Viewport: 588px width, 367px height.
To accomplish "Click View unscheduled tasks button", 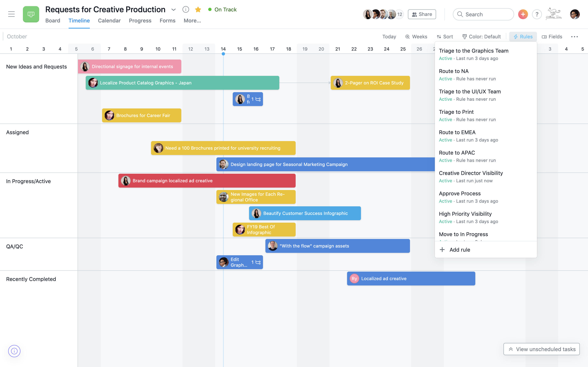I will pyautogui.click(x=542, y=349).
